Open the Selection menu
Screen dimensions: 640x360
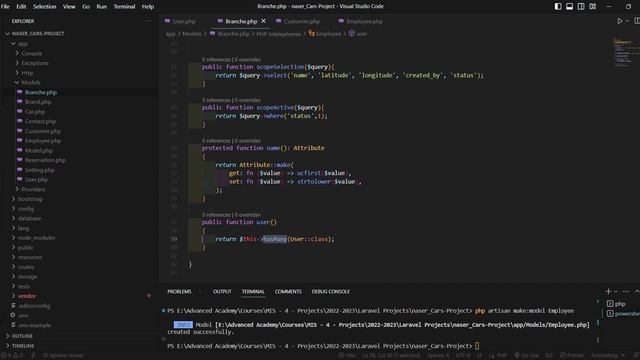44,7
